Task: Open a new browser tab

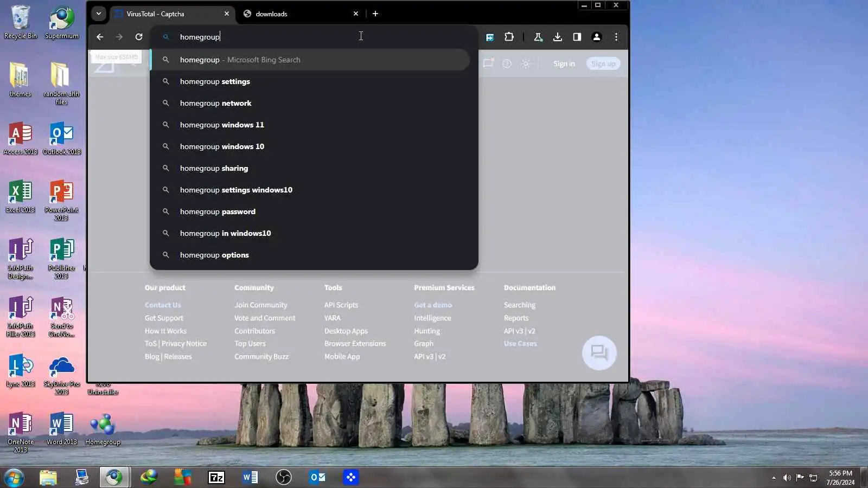Action: click(x=375, y=14)
